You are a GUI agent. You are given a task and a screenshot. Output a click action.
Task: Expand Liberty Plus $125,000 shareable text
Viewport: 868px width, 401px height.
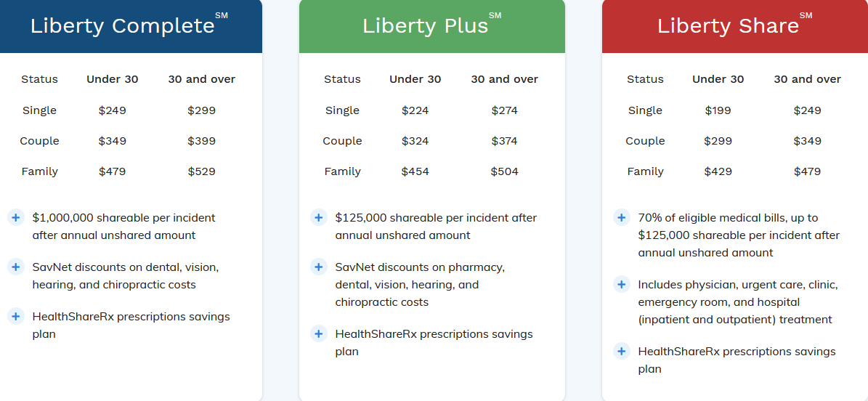pyautogui.click(x=436, y=226)
